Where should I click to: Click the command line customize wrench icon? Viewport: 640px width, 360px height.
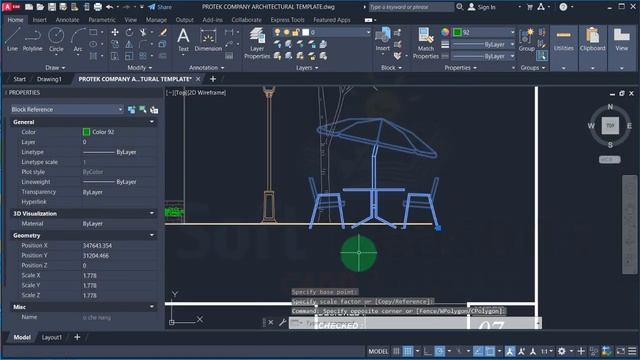[x=282, y=322]
